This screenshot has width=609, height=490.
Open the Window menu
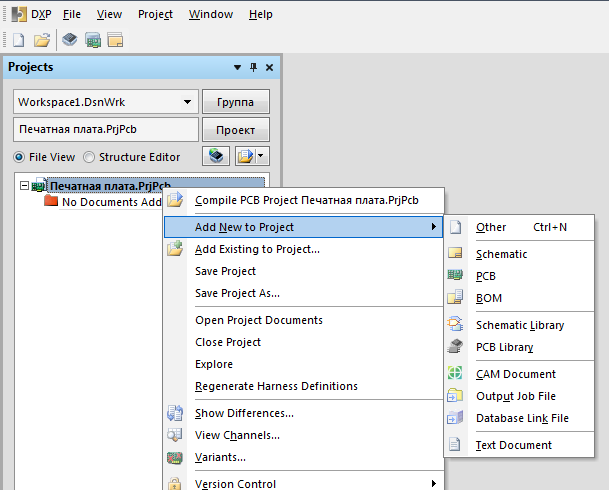point(211,14)
